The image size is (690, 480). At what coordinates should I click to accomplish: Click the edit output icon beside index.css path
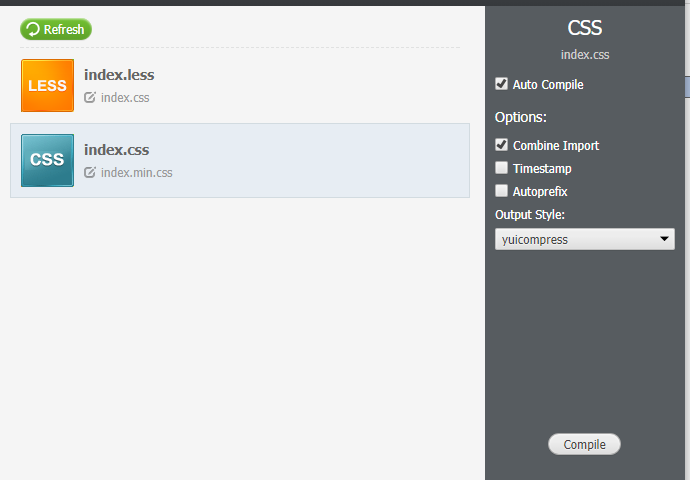click(x=90, y=97)
